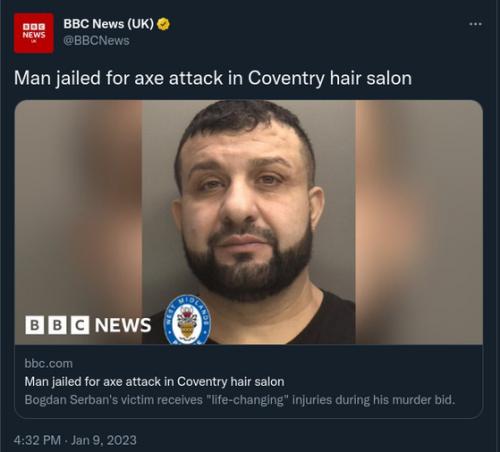This screenshot has width=500, height=452.
Task: Click the blurred left side of preview image
Action: coord(78,207)
